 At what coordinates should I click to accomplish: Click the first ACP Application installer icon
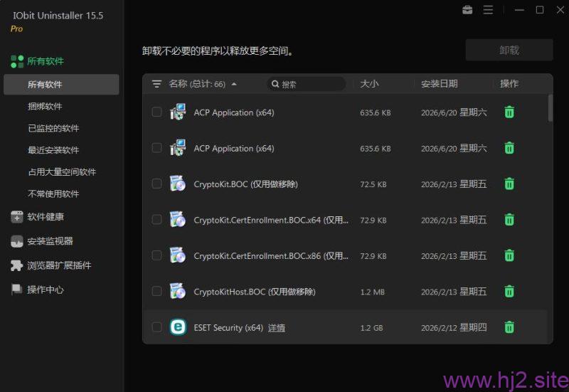coord(178,112)
